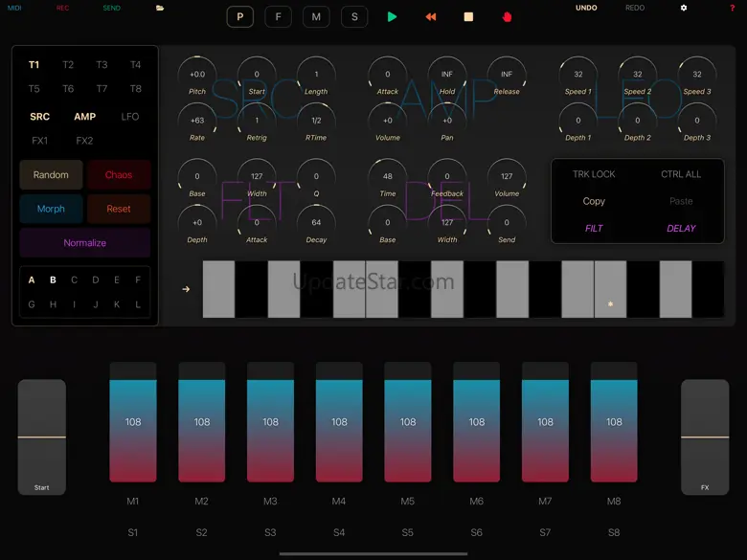Image resolution: width=747 pixels, height=560 pixels.
Task: Stop playback with the square icon
Action: point(468,17)
